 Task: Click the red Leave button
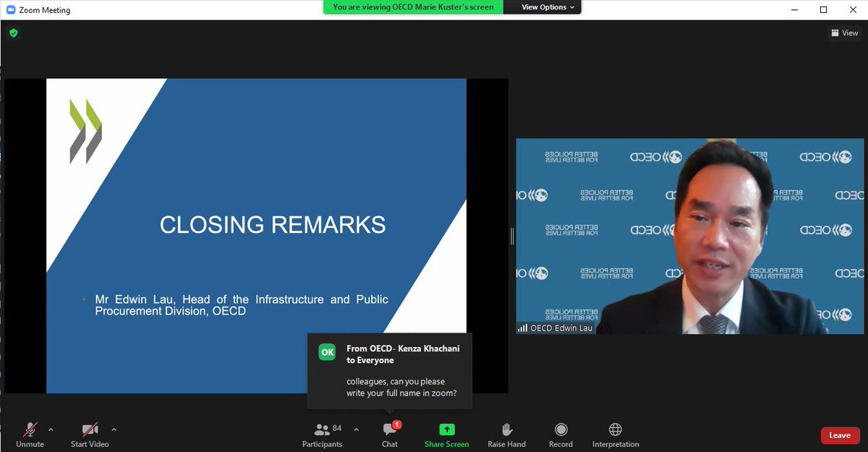(840, 435)
